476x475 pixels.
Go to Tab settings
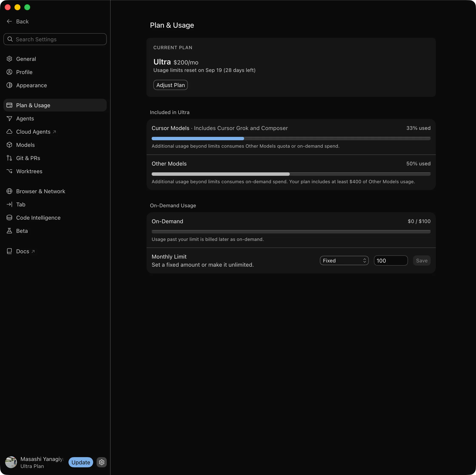point(55,204)
